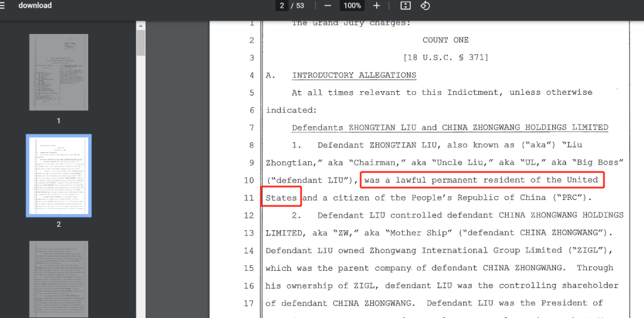Click total page count '53'
The height and width of the screenshot is (318, 644).
click(300, 6)
